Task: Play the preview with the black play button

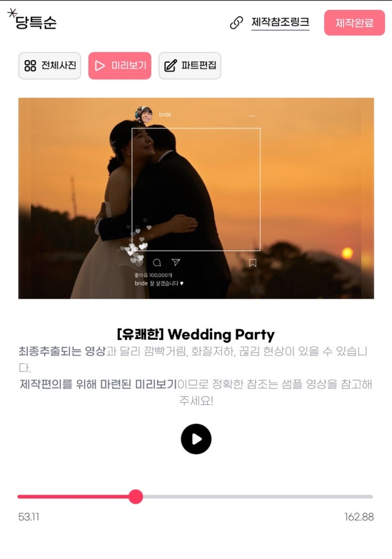Action: click(x=196, y=439)
